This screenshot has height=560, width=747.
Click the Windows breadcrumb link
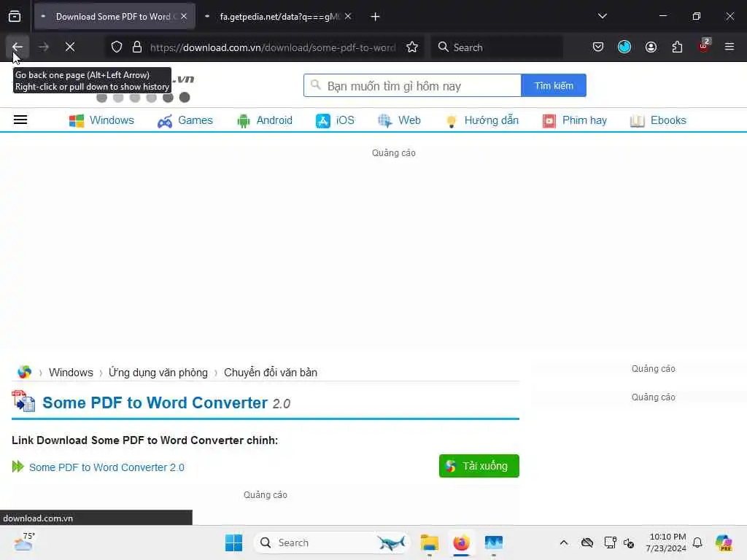pos(71,373)
